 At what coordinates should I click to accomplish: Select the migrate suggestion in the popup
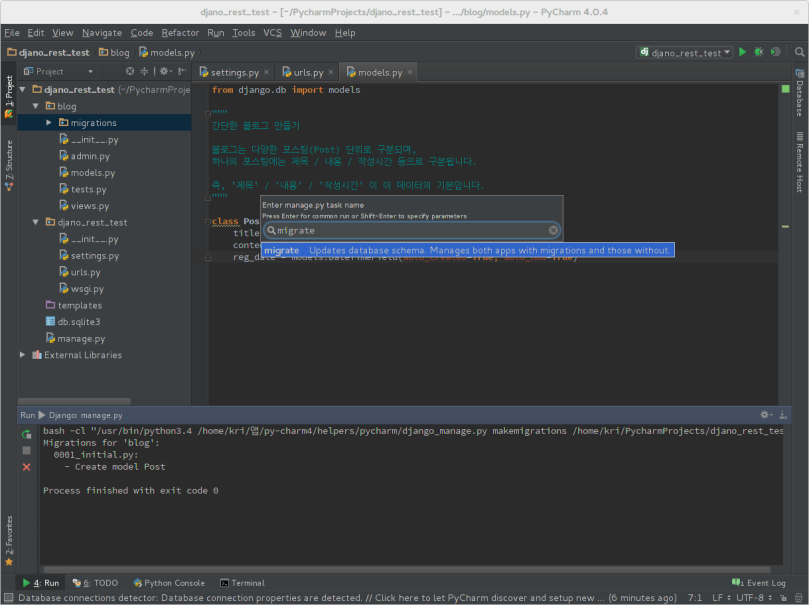point(467,250)
